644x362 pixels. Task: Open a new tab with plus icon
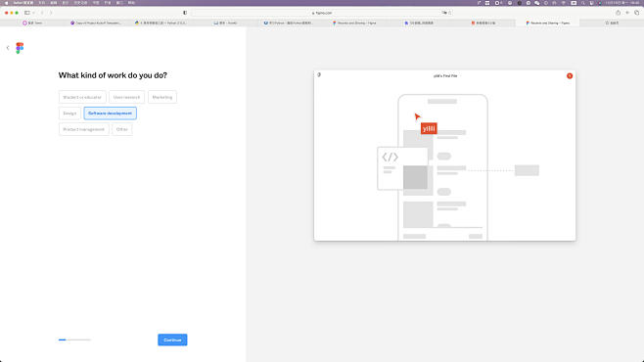coord(627,13)
